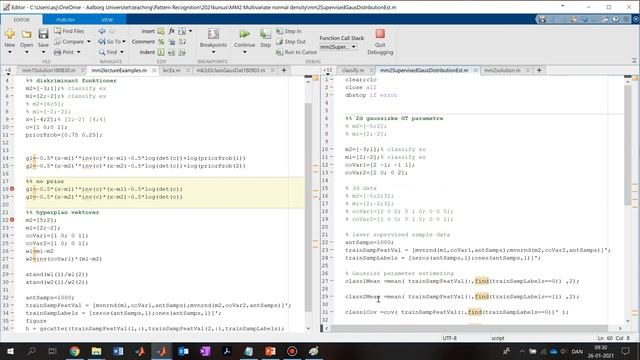
Task: Click the right editor horizontal scrollbar
Action: click(x=469, y=328)
